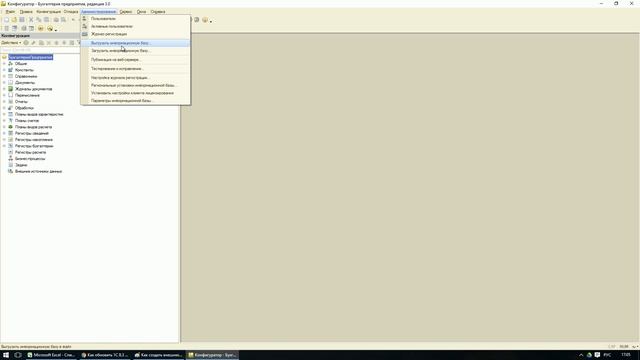
Task: Switch to Microsoft Excel taskbar button
Action: coord(51,355)
